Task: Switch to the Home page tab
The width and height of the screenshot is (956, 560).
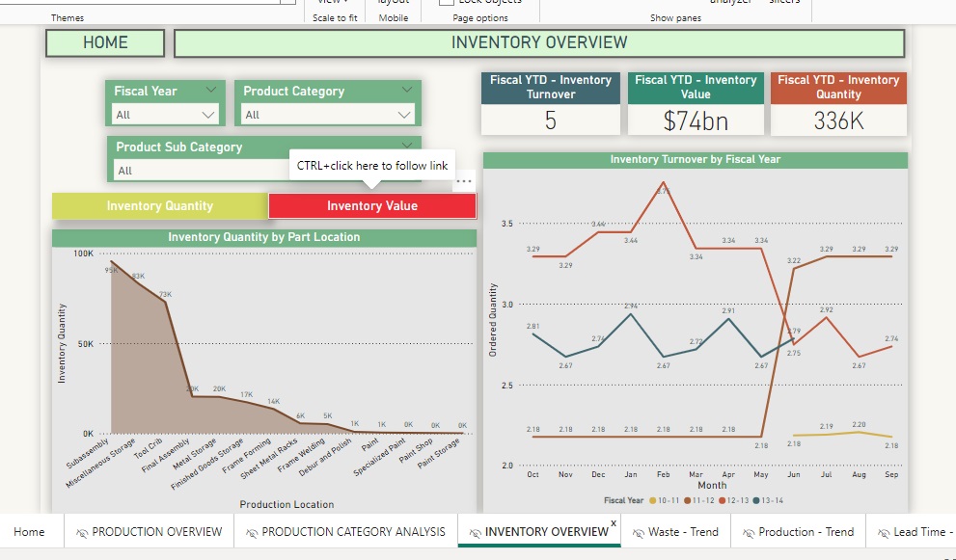Action: pyautogui.click(x=29, y=532)
